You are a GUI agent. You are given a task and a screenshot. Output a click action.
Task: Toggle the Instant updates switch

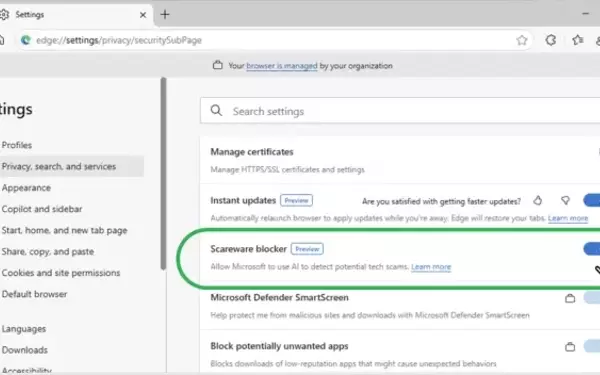click(592, 200)
